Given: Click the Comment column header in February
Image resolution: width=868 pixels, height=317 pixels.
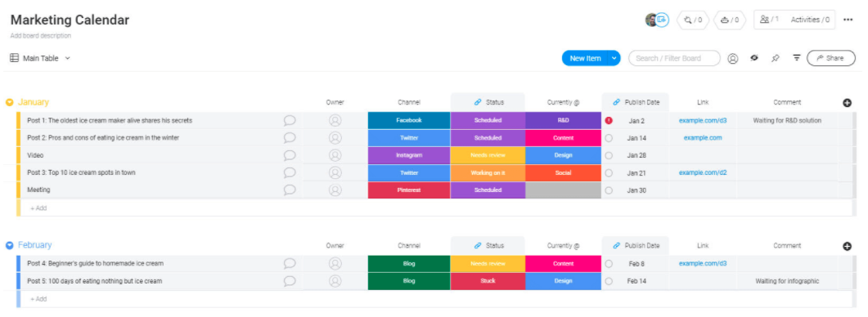Looking at the screenshot, I should tap(787, 246).
